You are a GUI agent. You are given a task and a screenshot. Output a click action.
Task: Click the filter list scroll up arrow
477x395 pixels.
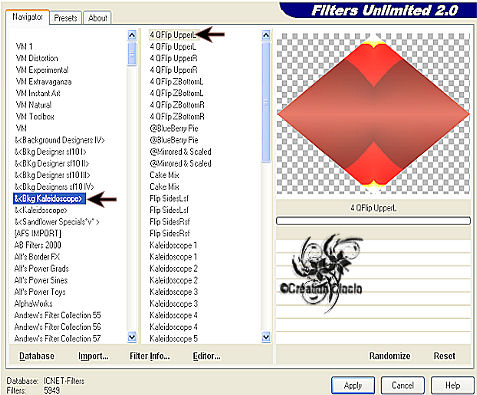266,35
